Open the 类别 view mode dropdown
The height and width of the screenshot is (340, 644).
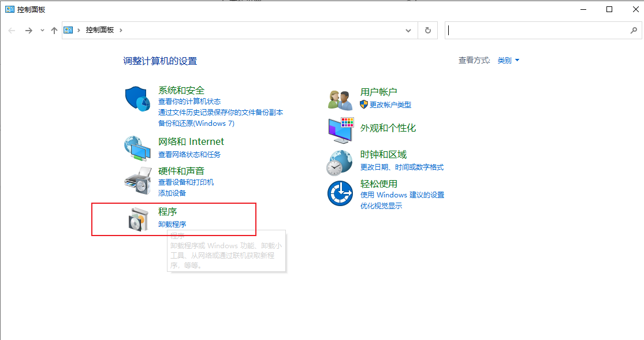[x=508, y=61]
